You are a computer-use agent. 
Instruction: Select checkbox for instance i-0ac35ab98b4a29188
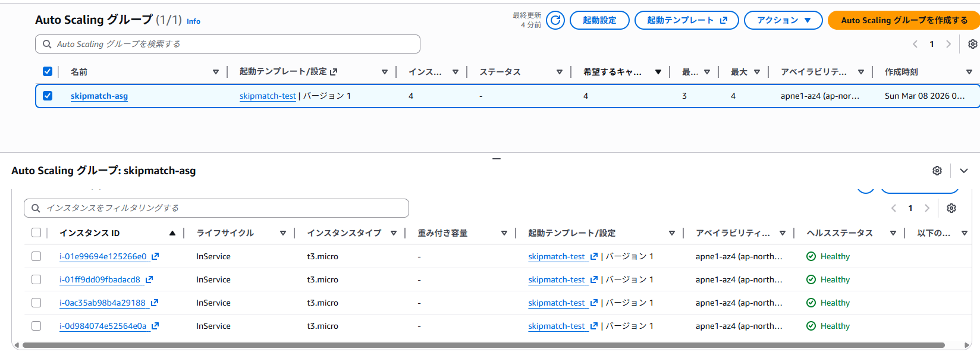click(x=36, y=303)
